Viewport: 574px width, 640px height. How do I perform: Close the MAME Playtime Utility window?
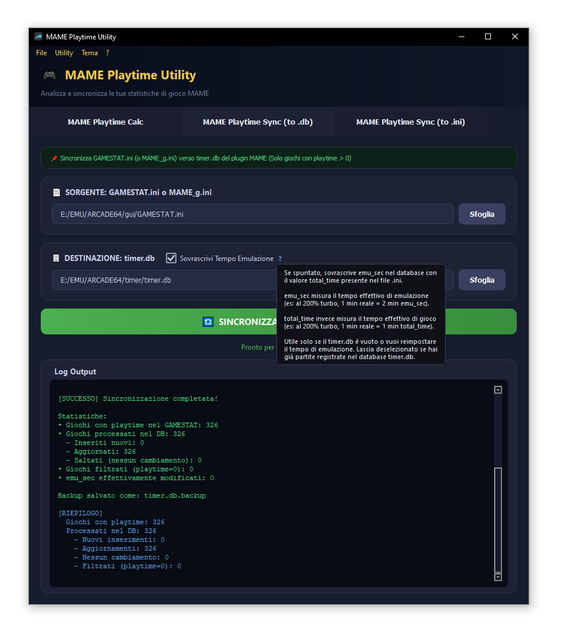click(515, 37)
